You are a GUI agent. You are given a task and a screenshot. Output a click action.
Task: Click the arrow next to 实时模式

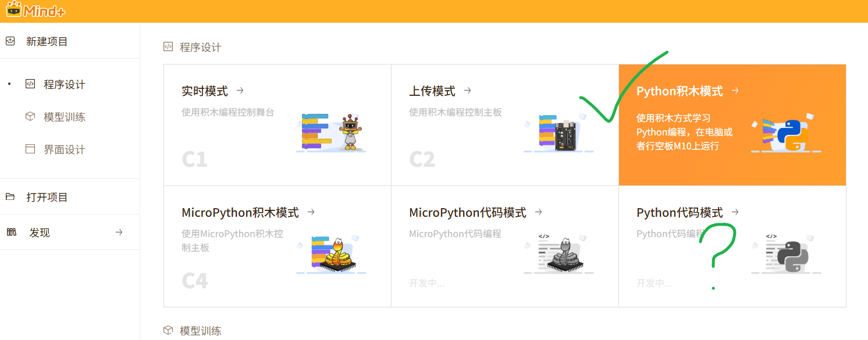coord(240,91)
